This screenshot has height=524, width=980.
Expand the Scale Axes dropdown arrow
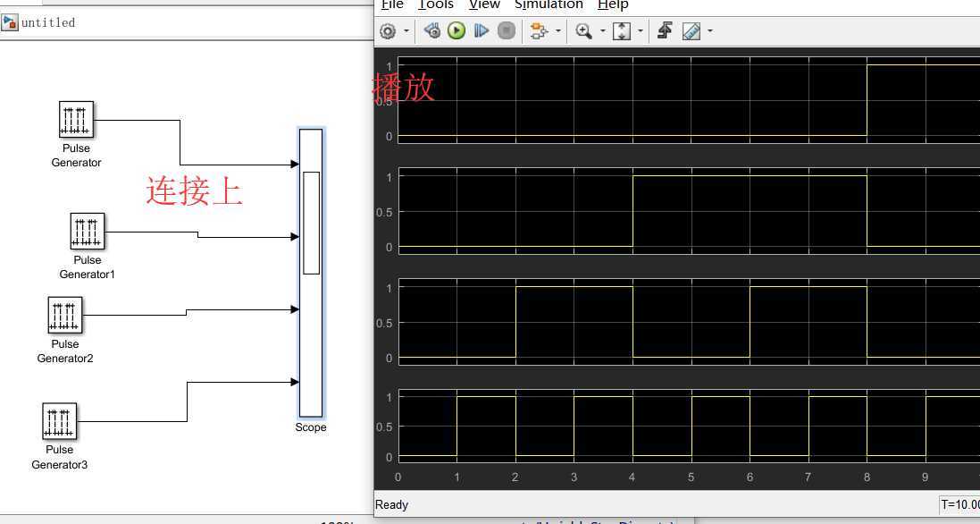[640, 30]
